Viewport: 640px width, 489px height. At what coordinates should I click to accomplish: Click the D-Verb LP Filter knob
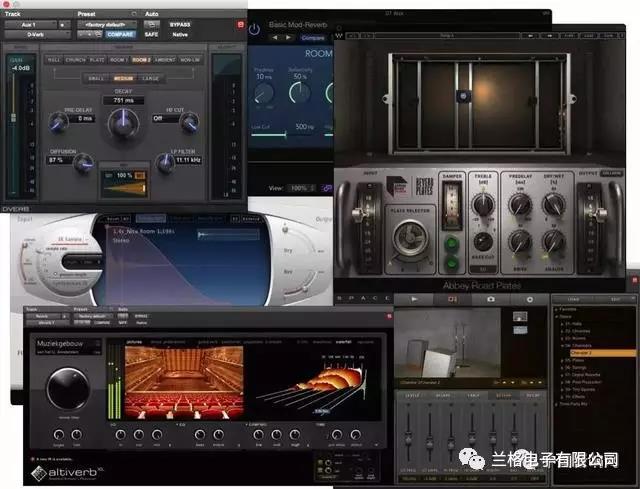click(165, 163)
